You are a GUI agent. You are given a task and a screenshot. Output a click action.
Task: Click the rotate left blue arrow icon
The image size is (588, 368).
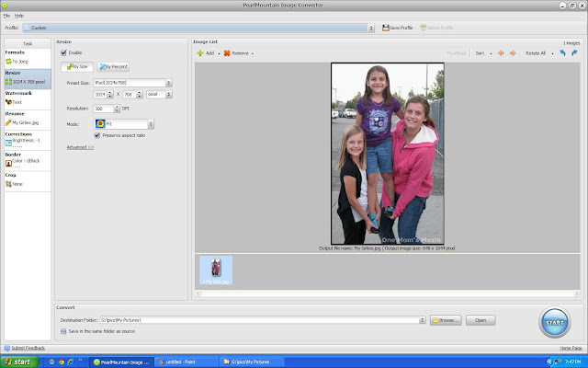[x=562, y=54]
